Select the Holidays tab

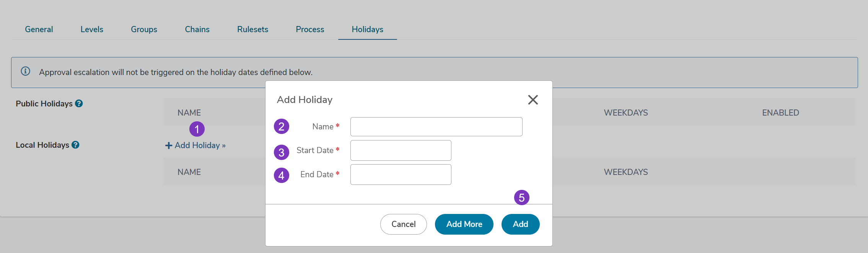point(368,29)
